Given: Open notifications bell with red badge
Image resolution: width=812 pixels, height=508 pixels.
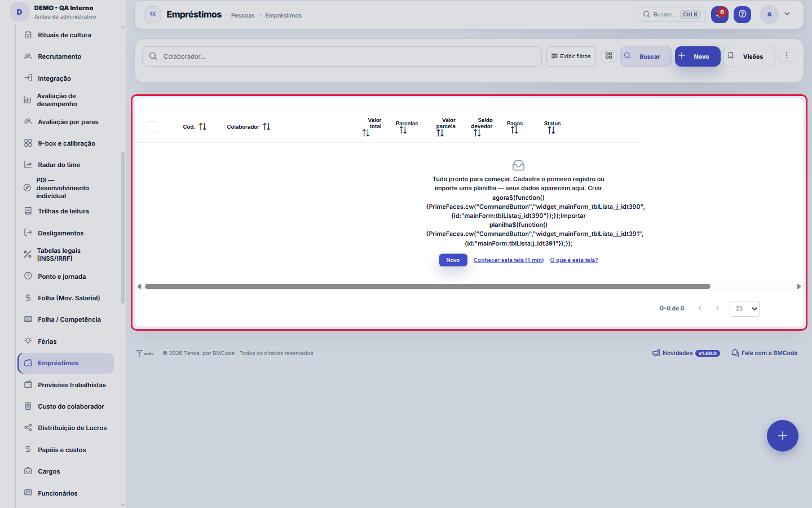Looking at the screenshot, I should (720, 15).
